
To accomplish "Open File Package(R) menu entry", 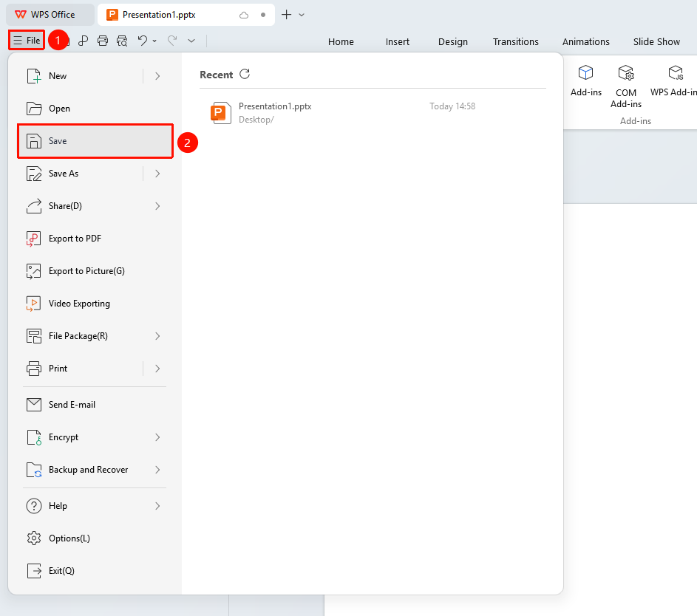I will click(x=95, y=336).
